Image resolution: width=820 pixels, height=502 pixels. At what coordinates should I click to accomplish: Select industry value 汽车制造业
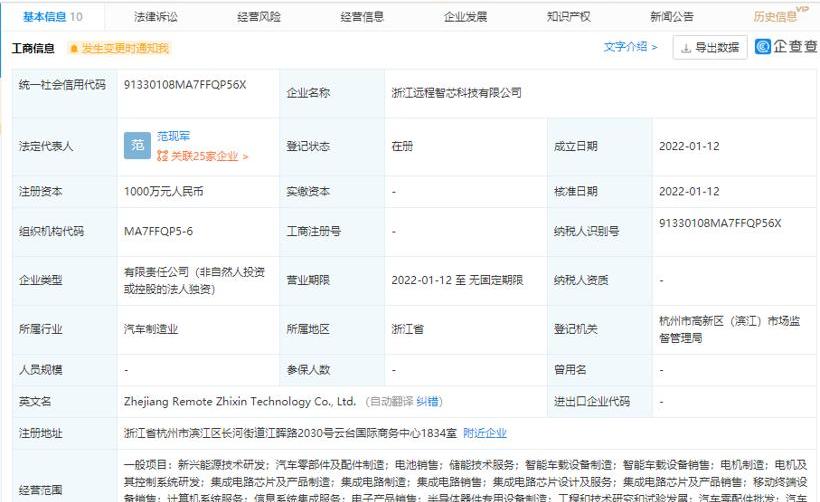pos(151,329)
